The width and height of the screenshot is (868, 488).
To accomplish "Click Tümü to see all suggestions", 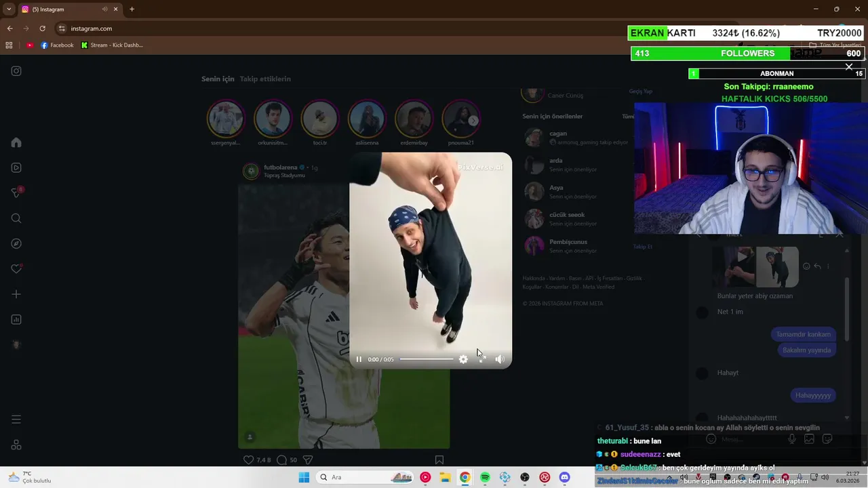I will 628,117.
